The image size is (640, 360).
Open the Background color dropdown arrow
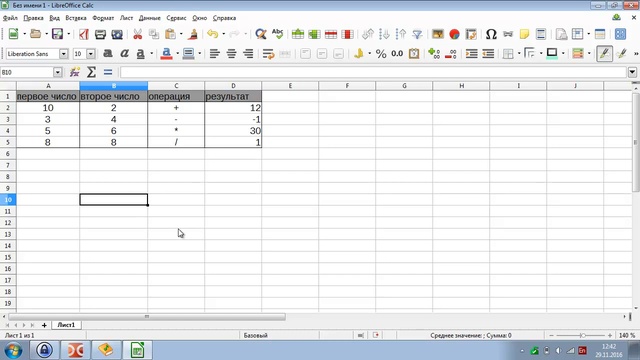(199, 53)
